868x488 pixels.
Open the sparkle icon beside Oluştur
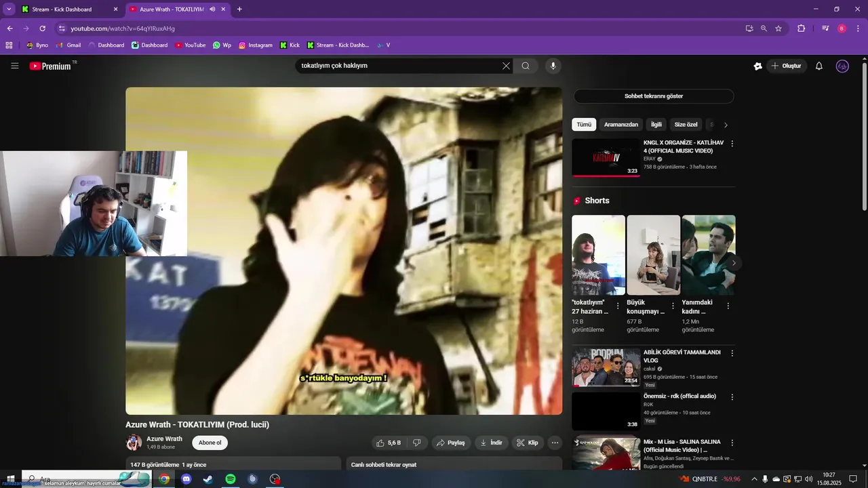point(757,66)
